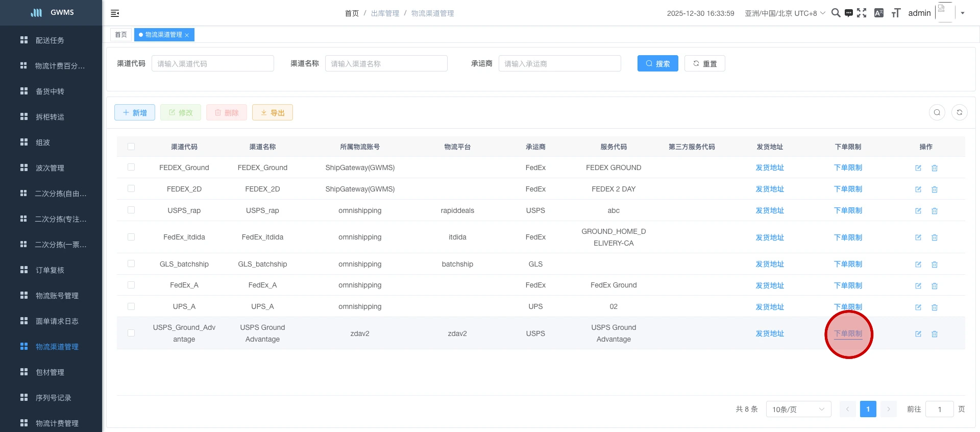This screenshot has height=432, width=980.
Task: Edit the USPS_rap row
Action: pos(918,211)
